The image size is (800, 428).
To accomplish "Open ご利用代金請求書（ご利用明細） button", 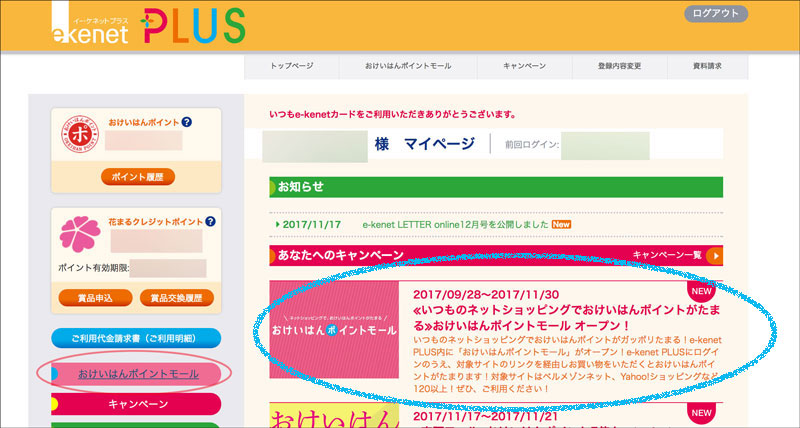I will pos(136,338).
